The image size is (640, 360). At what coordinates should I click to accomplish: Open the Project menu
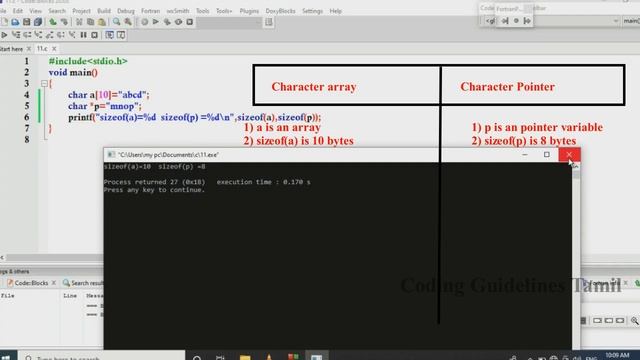pyautogui.click(x=81, y=11)
